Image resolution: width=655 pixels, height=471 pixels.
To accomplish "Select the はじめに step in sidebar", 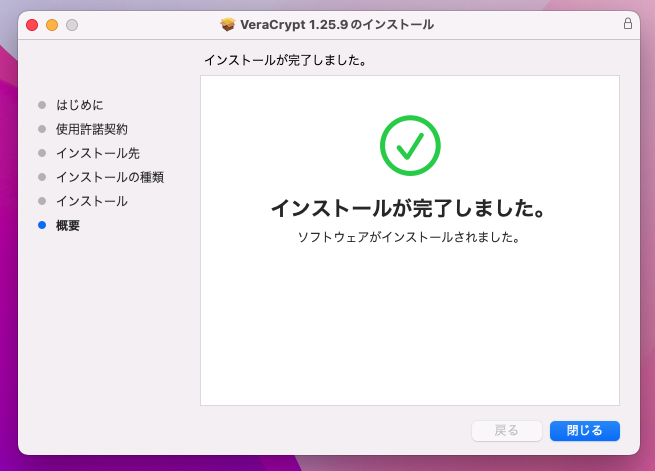I will pos(79,104).
